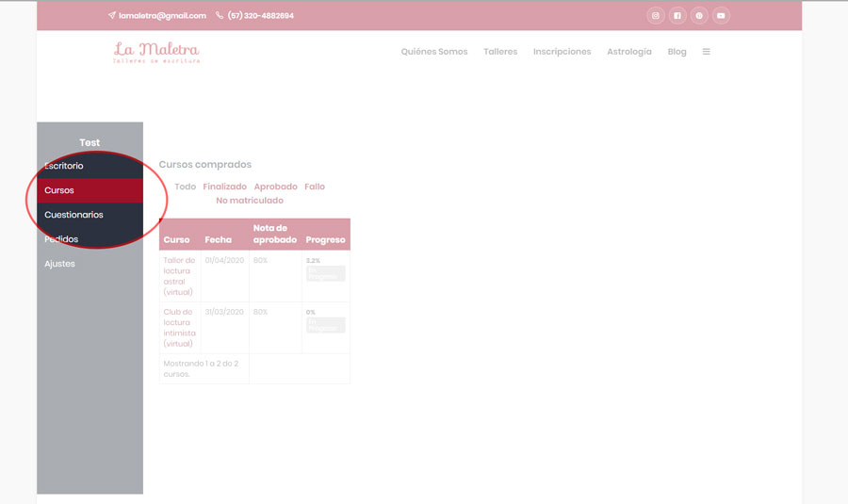Open the Instagram social icon

(656, 16)
